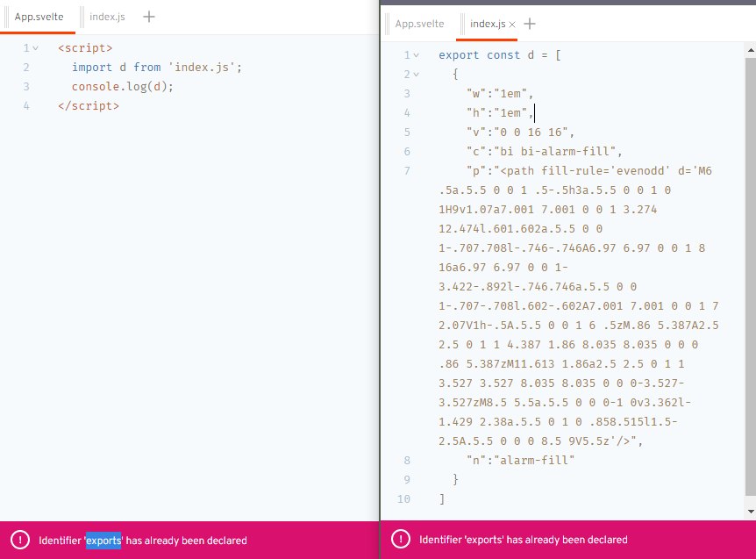Click the "p":"<path fill-rule line start
756x559 pixels.
(x=589, y=171)
